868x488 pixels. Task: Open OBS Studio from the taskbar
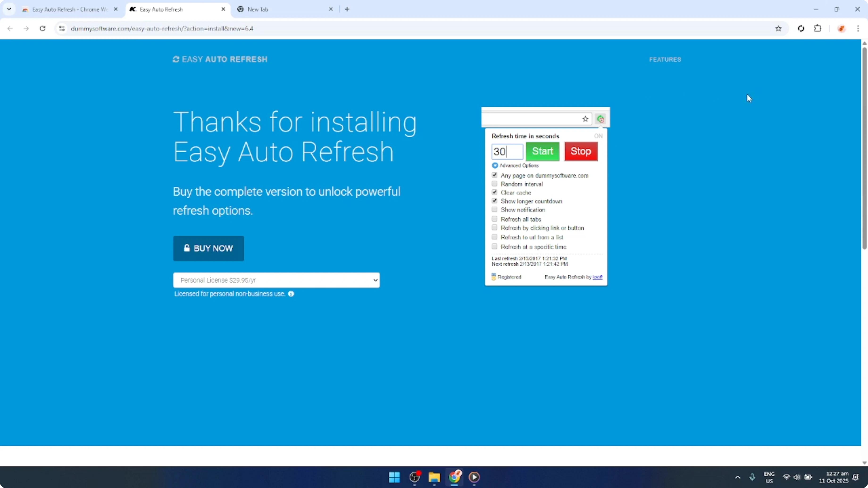click(414, 478)
